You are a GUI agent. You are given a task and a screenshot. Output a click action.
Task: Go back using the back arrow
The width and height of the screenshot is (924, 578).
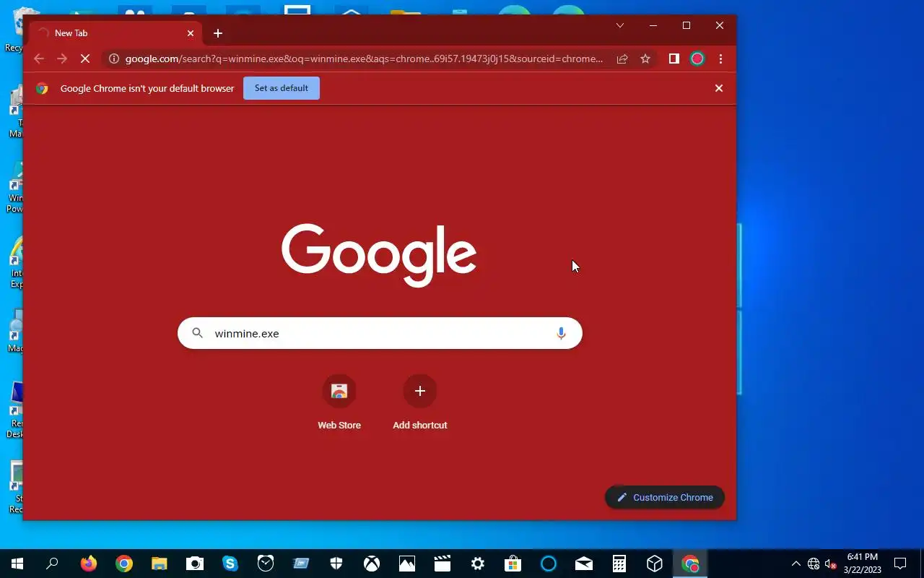point(39,59)
